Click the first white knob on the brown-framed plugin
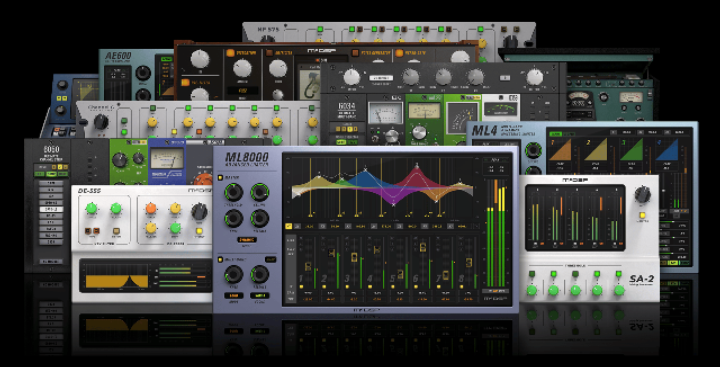This screenshot has width=720, height=367. point(200,59)
